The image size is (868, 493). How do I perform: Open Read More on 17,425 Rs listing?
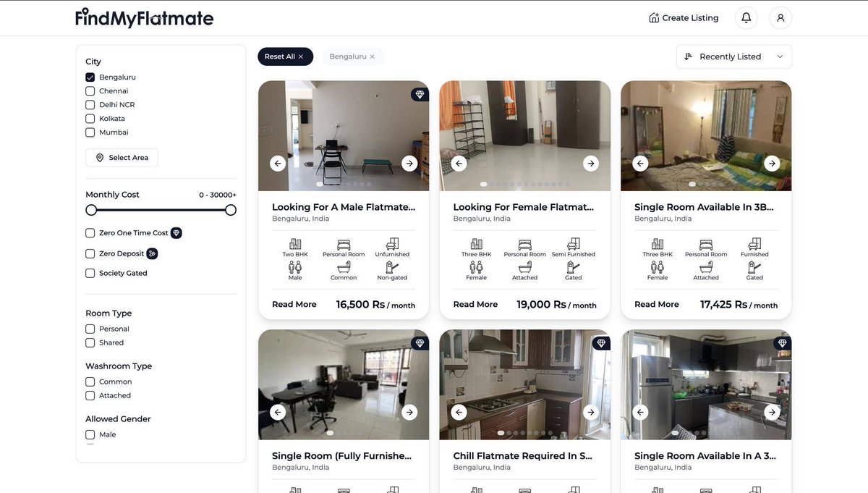[657, 305]
